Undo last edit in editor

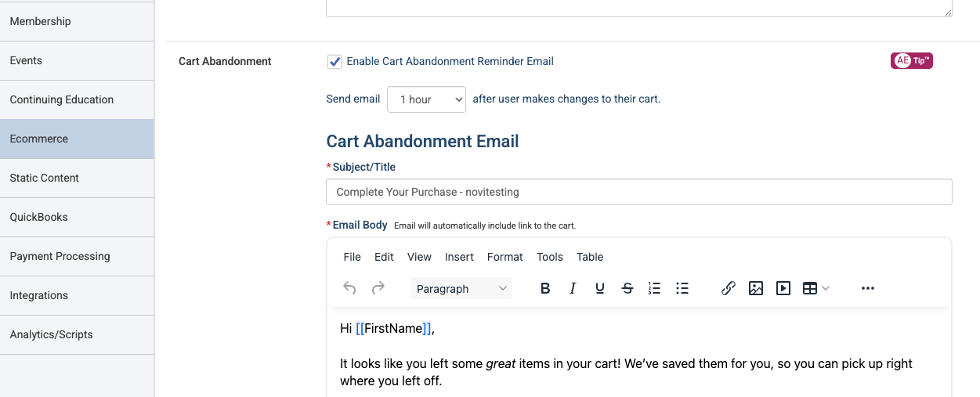click(x=350, y=288)
